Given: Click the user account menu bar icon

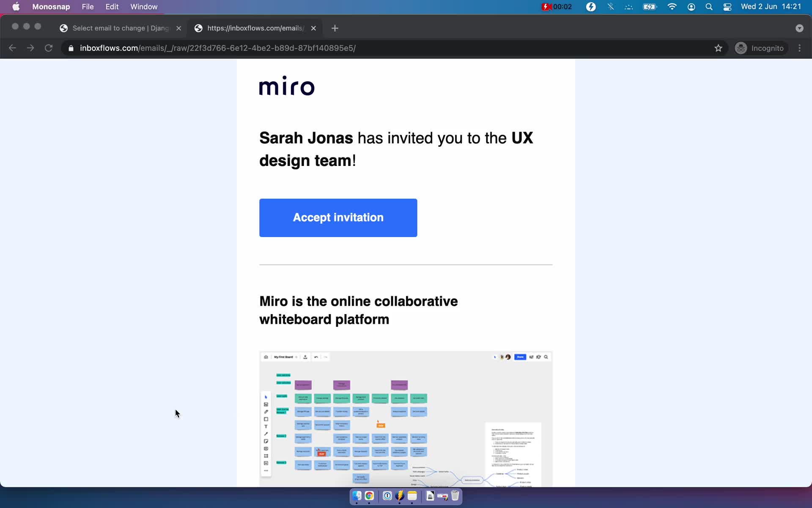Looking at the screenshot, I should pos(691,7).
